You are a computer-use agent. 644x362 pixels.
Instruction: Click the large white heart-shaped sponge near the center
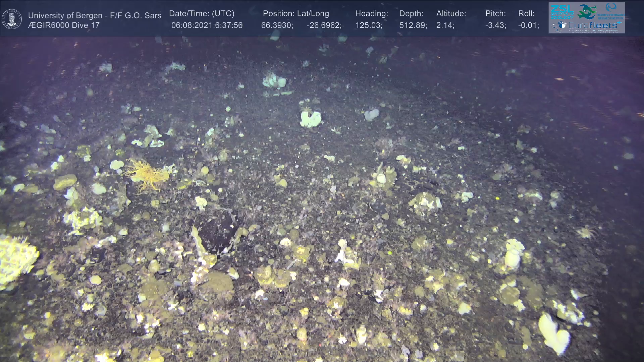tap(310, 119)
